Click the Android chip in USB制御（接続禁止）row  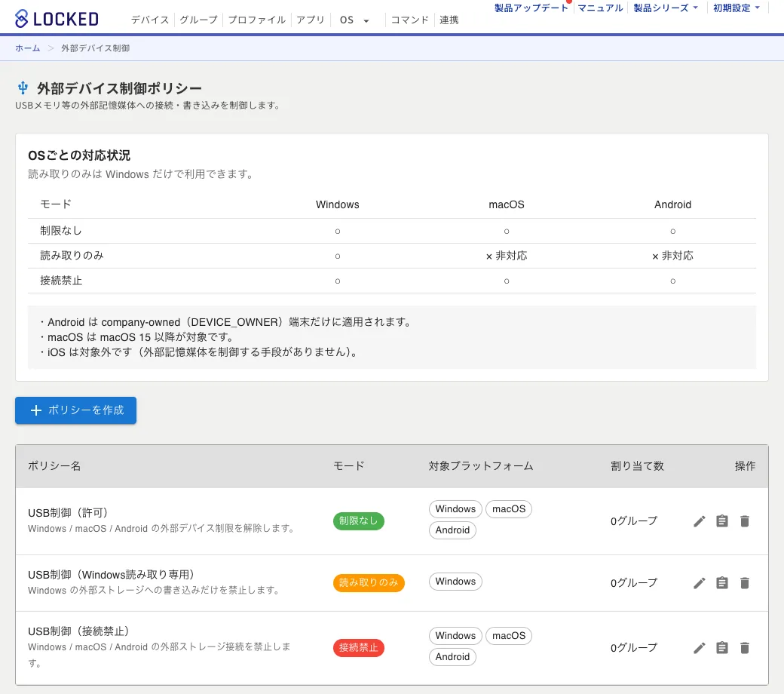click(x=452, y=657)
